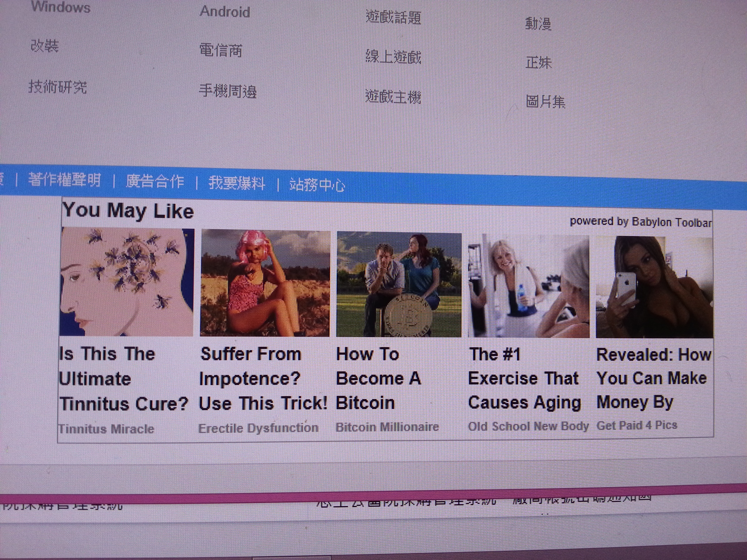Image resolution: width=747 pixels, height=560 pixels.
Task: Click 'powered by Babylon Toolbar' label
Action: click(641, 222)
